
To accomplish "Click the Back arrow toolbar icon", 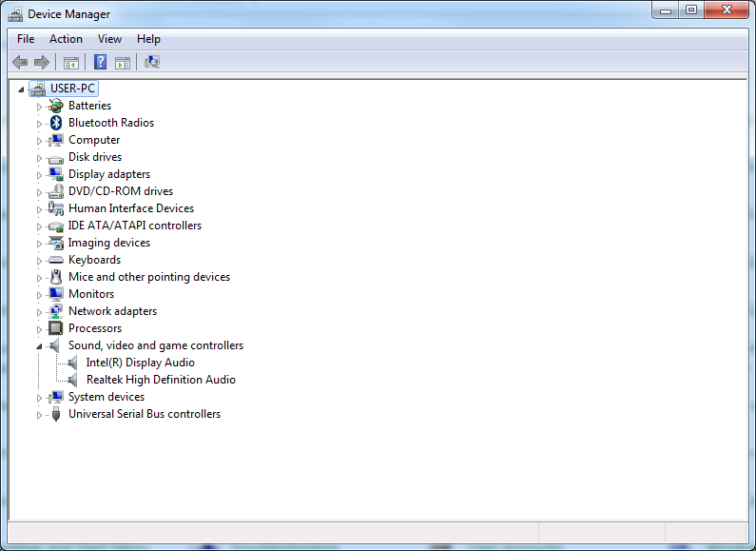I will [x=20, y=62].
